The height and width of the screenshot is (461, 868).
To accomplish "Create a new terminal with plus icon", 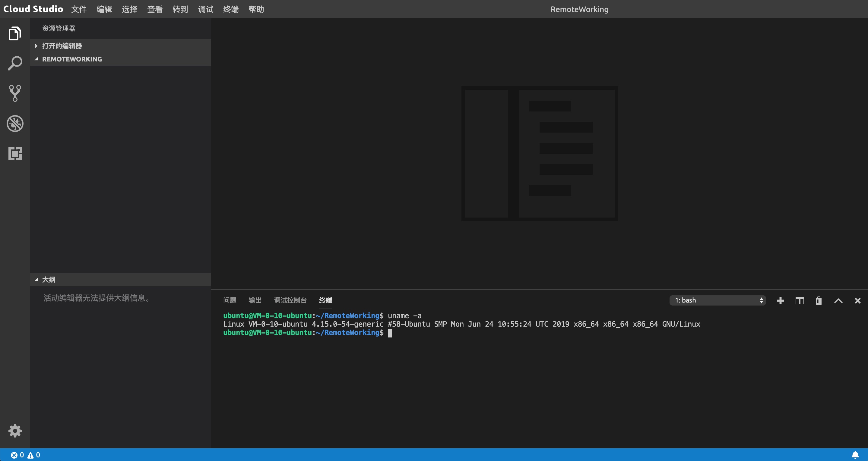I will (x=781, y=300).
